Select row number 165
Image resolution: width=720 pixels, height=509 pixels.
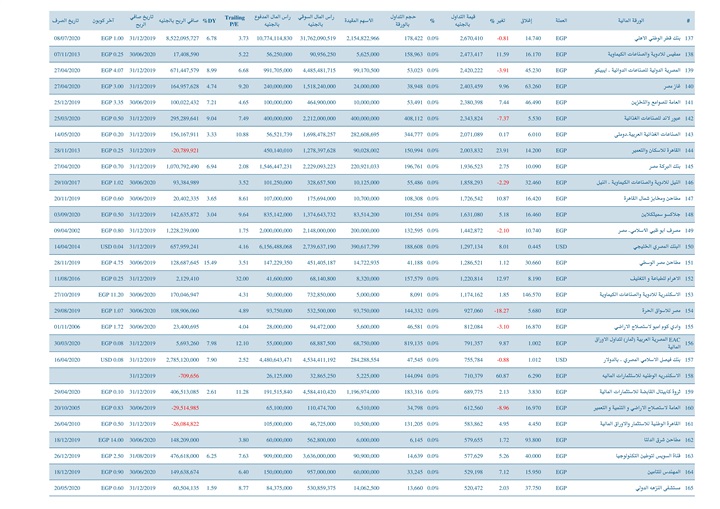(x=689, y=489)
